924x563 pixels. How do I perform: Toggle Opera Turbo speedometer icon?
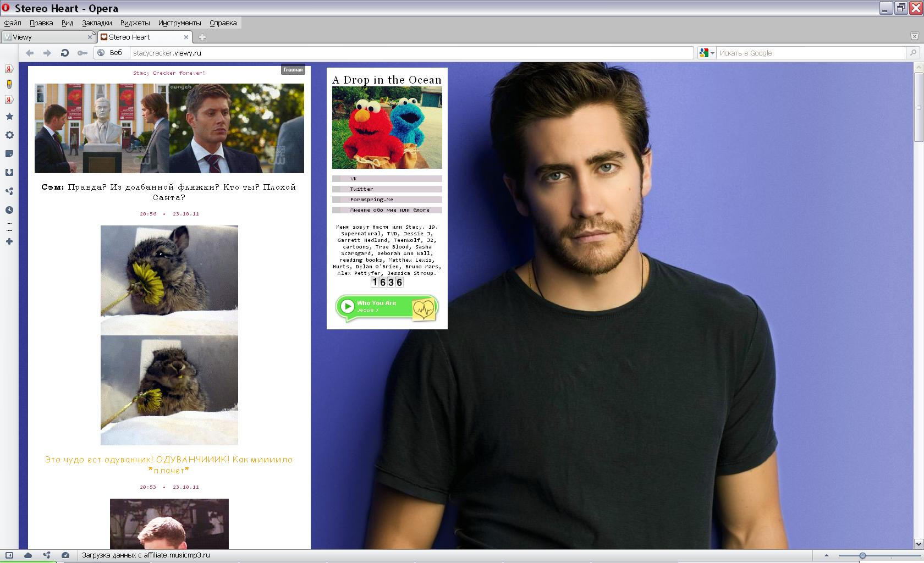click(x=65, y=555)
